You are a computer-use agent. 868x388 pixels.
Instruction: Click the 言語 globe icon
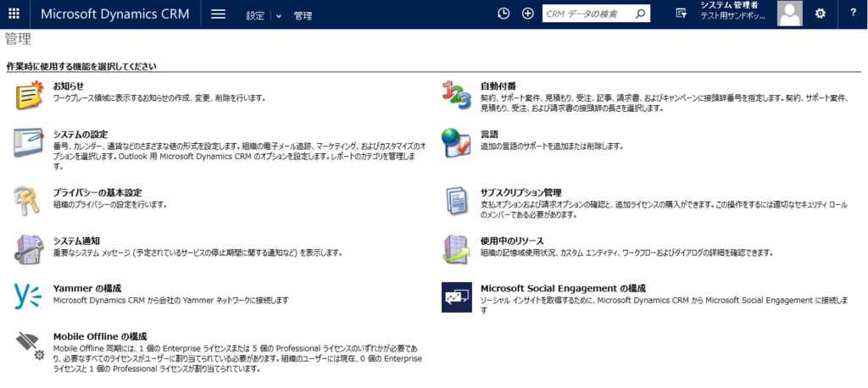456,143
